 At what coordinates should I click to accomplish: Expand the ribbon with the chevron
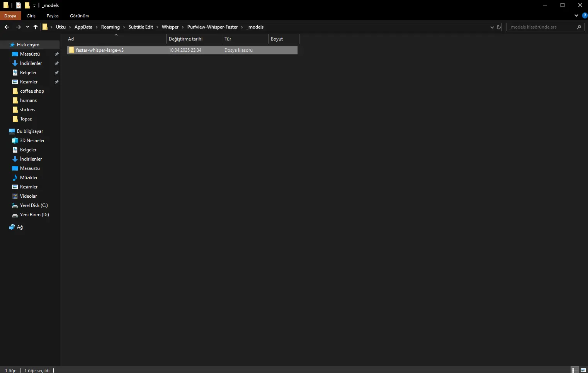[x=576, y=15]
